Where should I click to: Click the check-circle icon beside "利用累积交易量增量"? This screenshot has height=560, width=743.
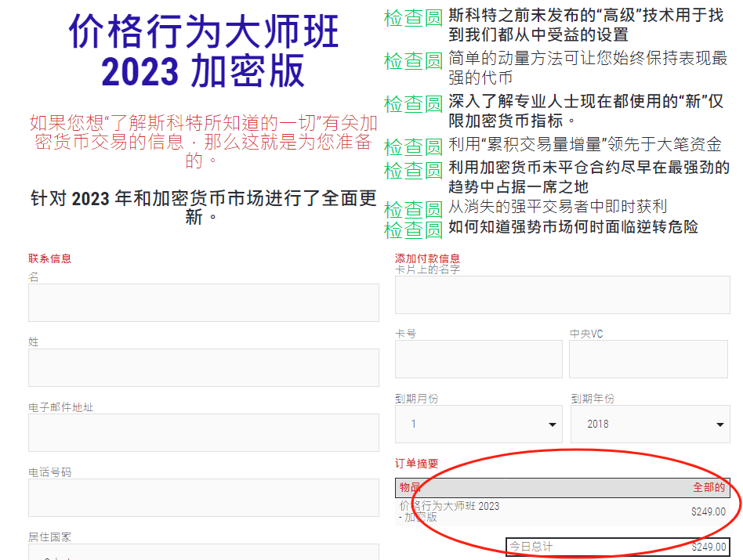(413, 147)
